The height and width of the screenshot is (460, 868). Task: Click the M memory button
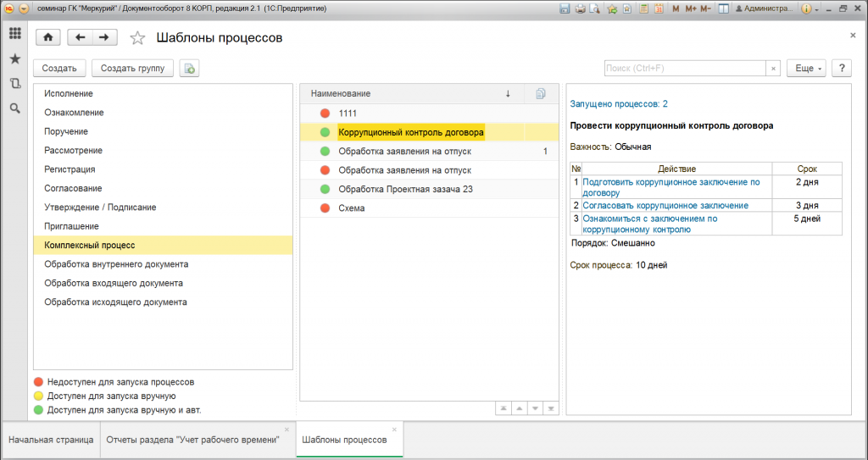click(676, 8)
